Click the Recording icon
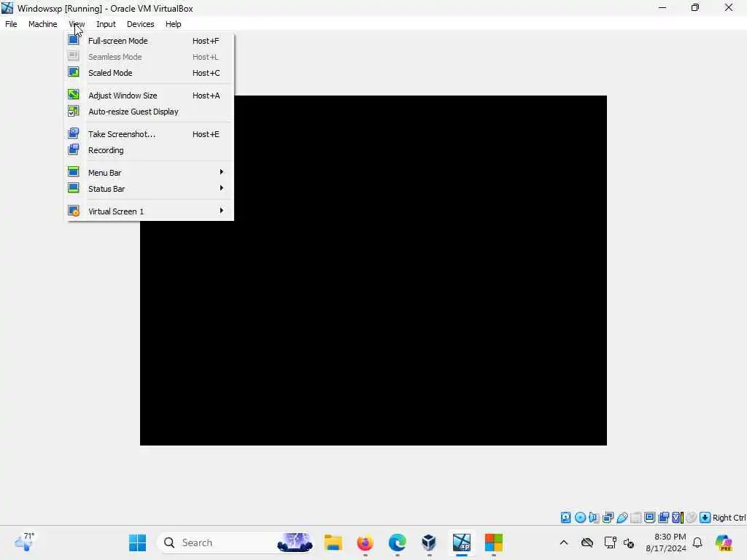 [74, 149]
